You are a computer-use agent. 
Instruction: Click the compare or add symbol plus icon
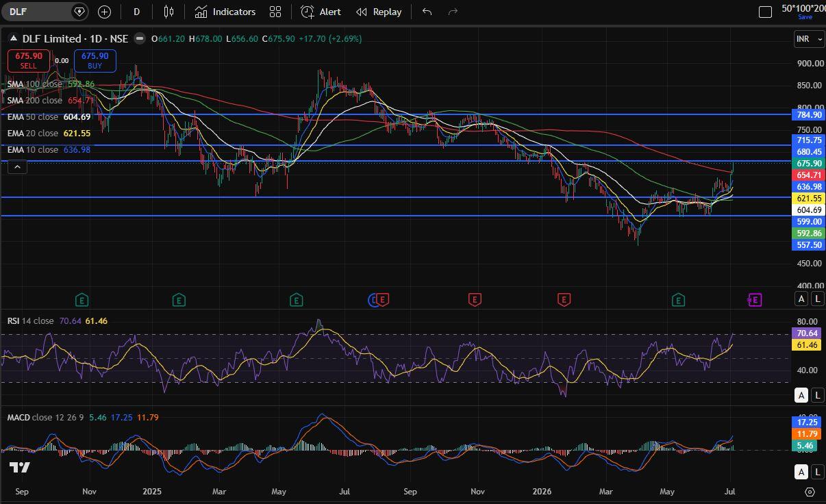coord(104,12)
